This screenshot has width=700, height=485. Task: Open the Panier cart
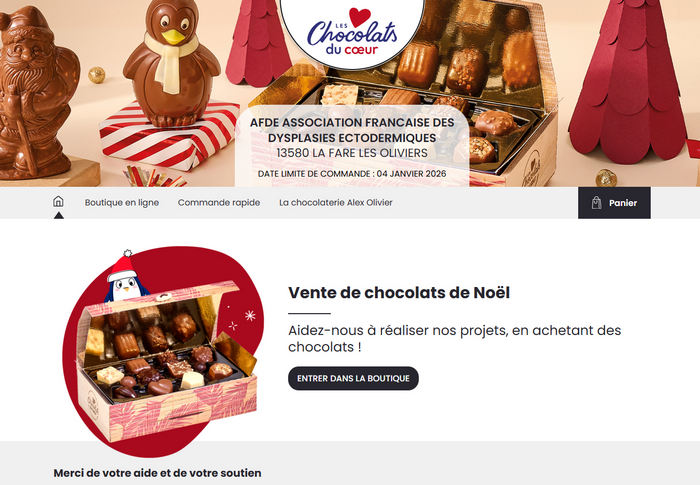tap(614, 203)
